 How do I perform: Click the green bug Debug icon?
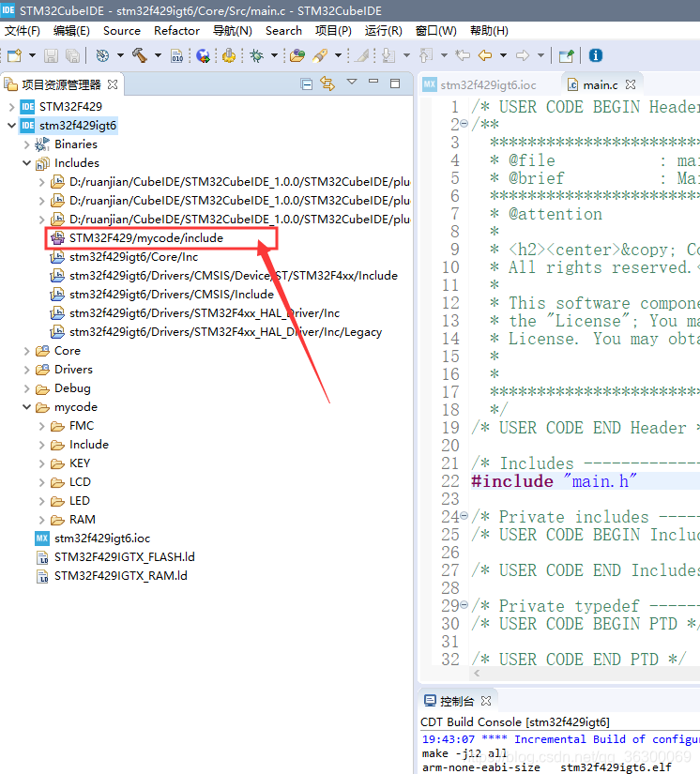(x=257, y=55)
